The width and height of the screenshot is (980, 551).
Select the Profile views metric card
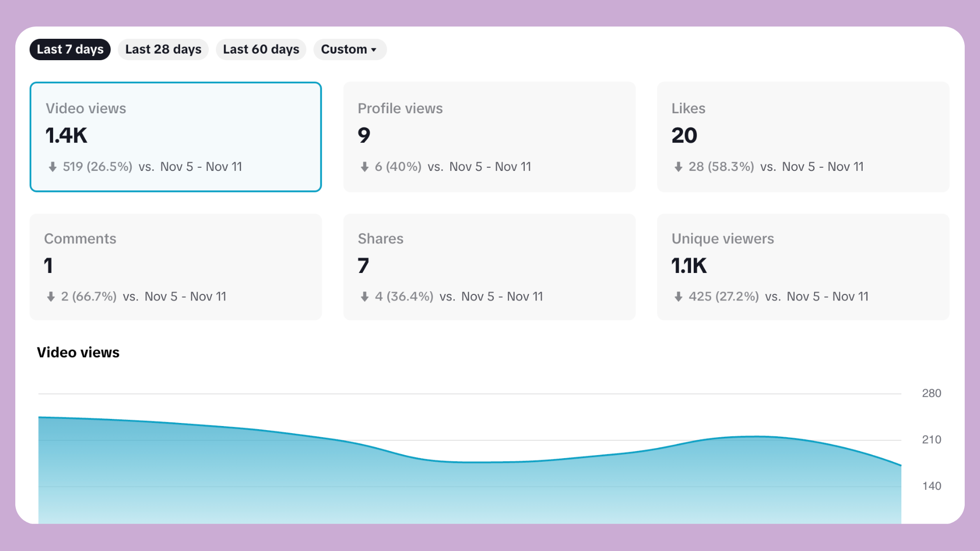point(489,137)
